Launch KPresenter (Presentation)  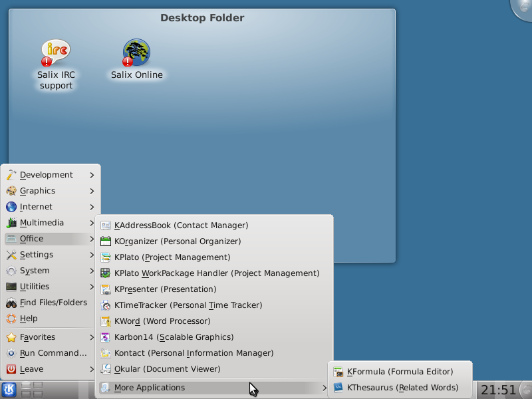[214, 289]
